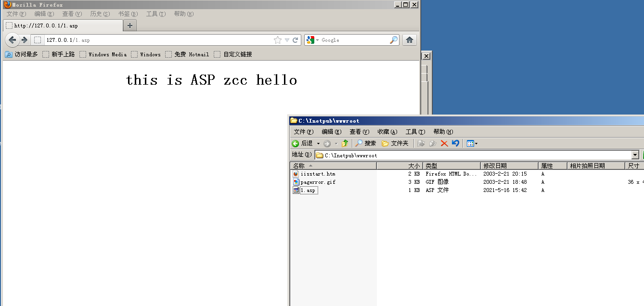Image resolution: width=644 pixels, height=306 pixels.
Task: Open Explorer 工具 menu
Action: 415,132
